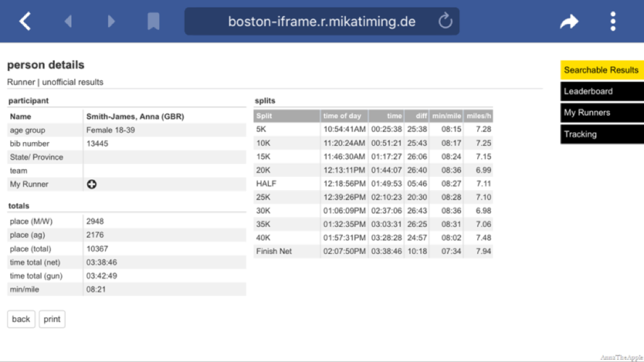Bookmark this page with the bookmark icon
This screenshot has width=644, height=362.
[x=153, y=22]
